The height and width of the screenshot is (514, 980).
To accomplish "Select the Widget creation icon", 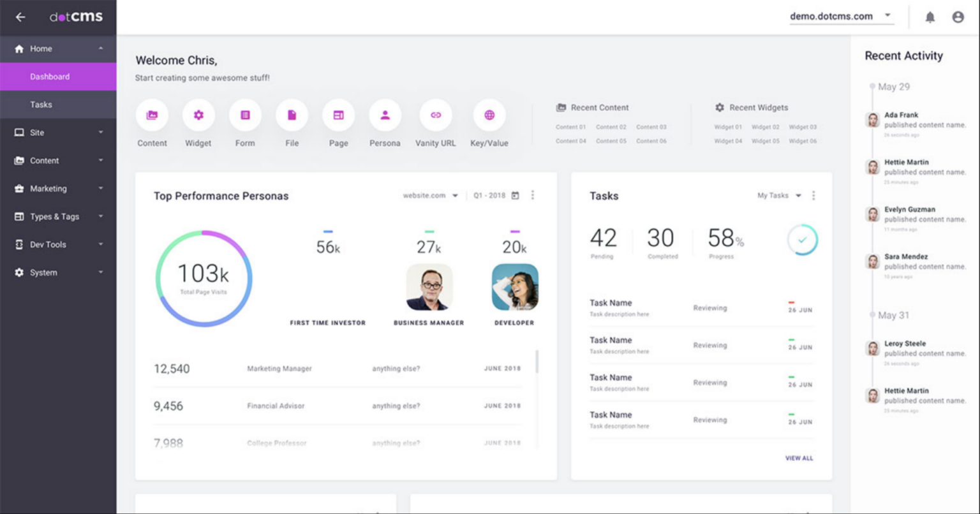I will pos(198,116).
